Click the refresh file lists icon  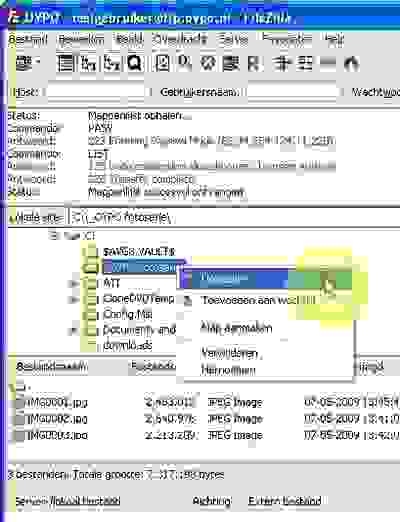pyautogui.click(x=163, y=63)
